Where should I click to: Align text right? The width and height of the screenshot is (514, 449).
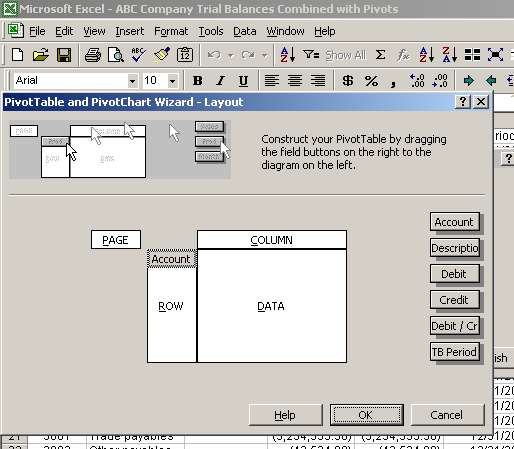318,81
